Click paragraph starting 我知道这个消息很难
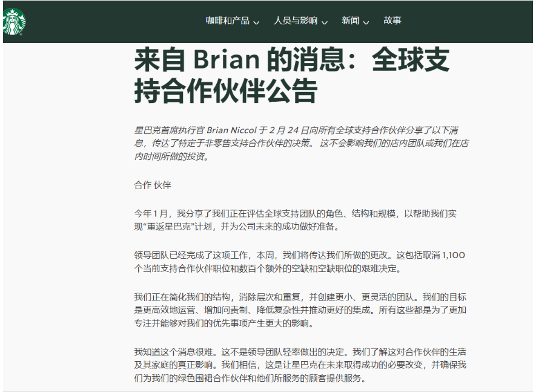Screen dimensions: 556x392 [300, 365]
